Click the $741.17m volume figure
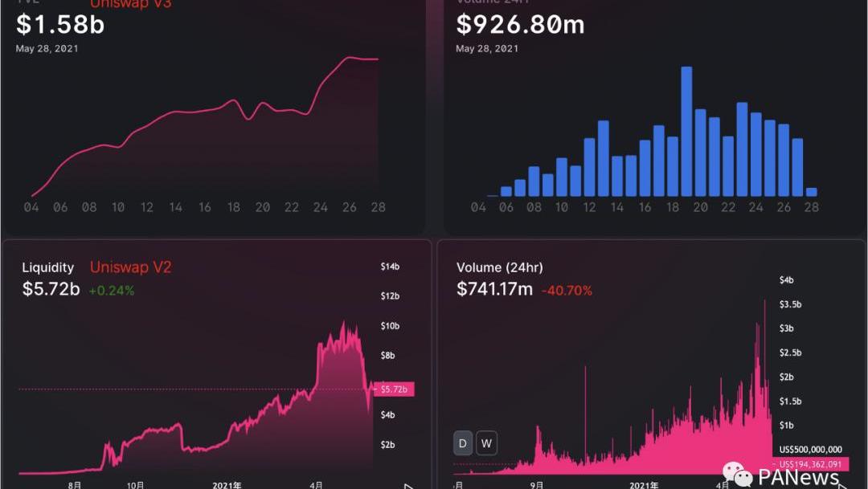 [x=495, y=289]
